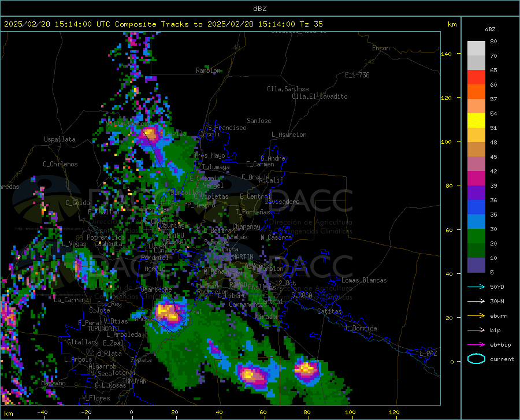Viewport: 520px width, 420px height.
Task: Pick the red 60-65 dBZ swatch
Action: (x=476, y=77)
